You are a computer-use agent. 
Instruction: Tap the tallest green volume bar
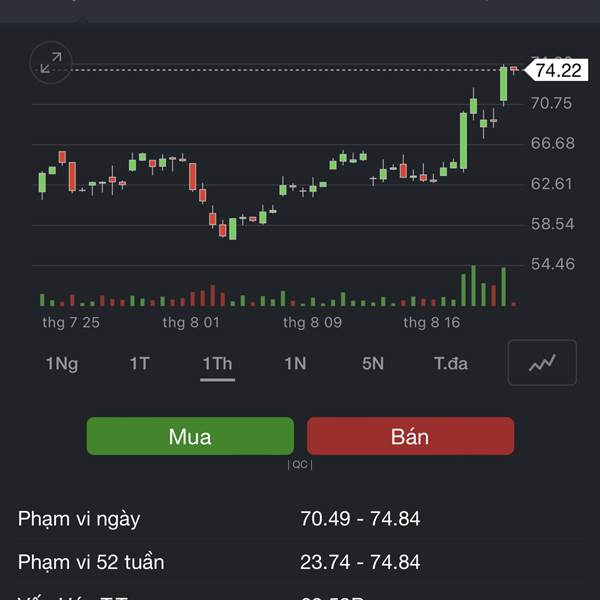coord(474,286)
